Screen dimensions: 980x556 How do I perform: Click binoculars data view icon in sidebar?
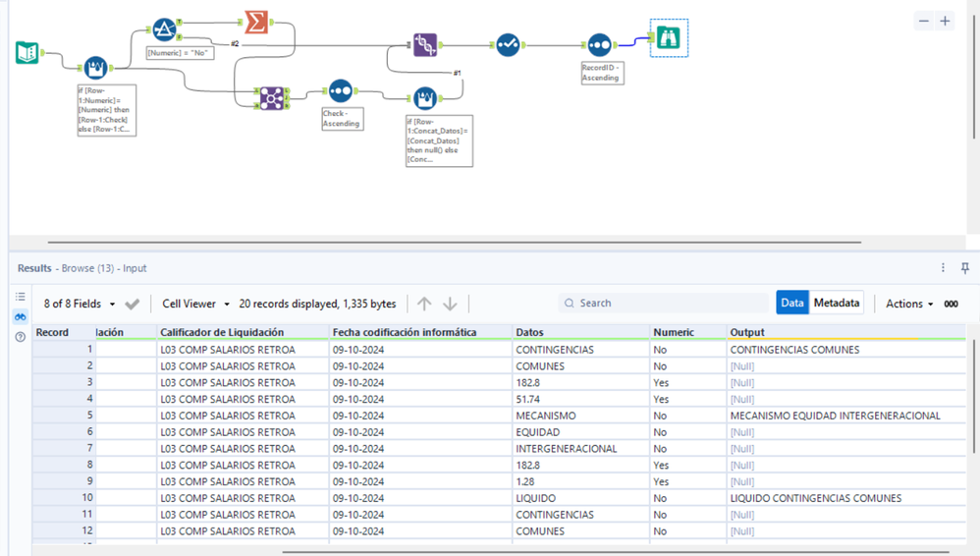click(x=20, y=317)
